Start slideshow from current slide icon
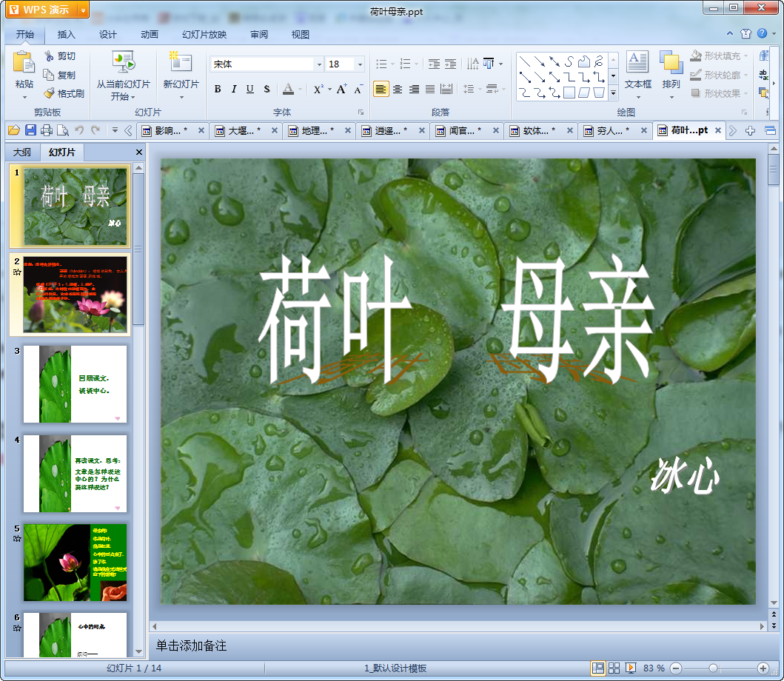The image size is (784, 681). (123, 62)
